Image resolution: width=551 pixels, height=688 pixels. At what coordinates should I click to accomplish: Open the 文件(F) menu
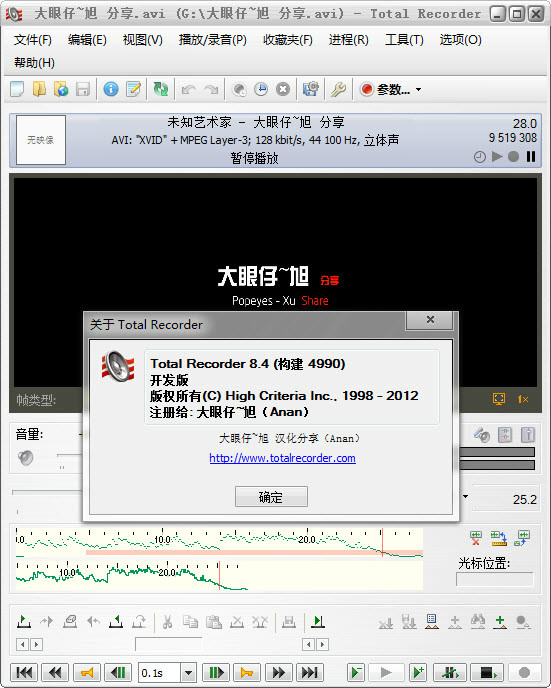click(33, 40)
